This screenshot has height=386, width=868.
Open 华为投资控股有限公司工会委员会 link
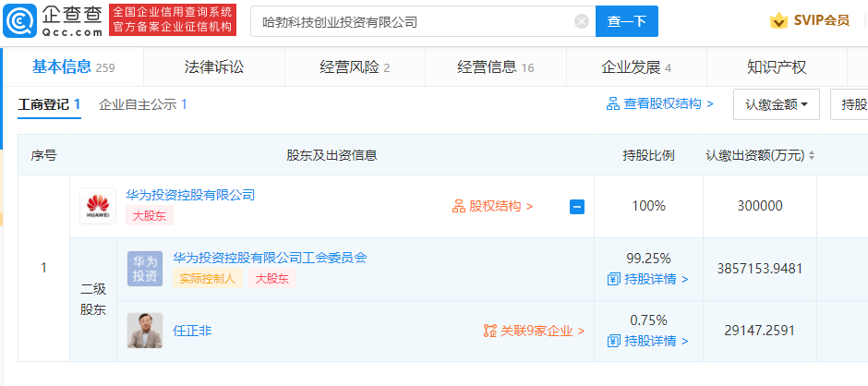click(x=270, y=258)
